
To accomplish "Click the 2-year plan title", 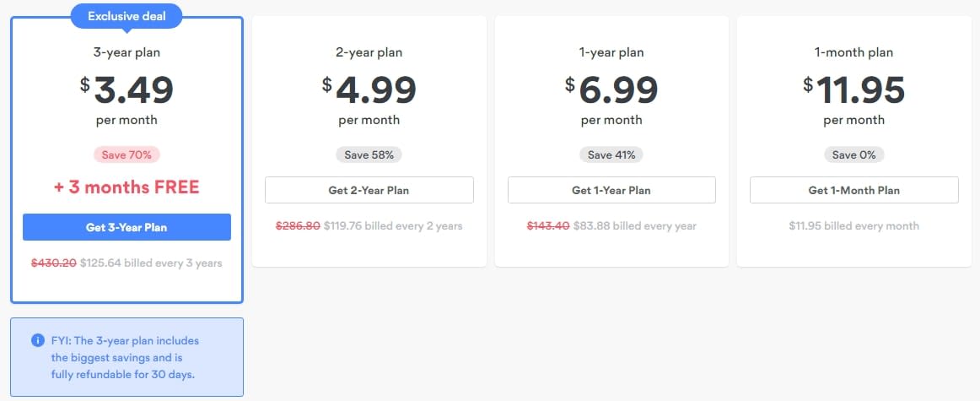I will (369, 52).
